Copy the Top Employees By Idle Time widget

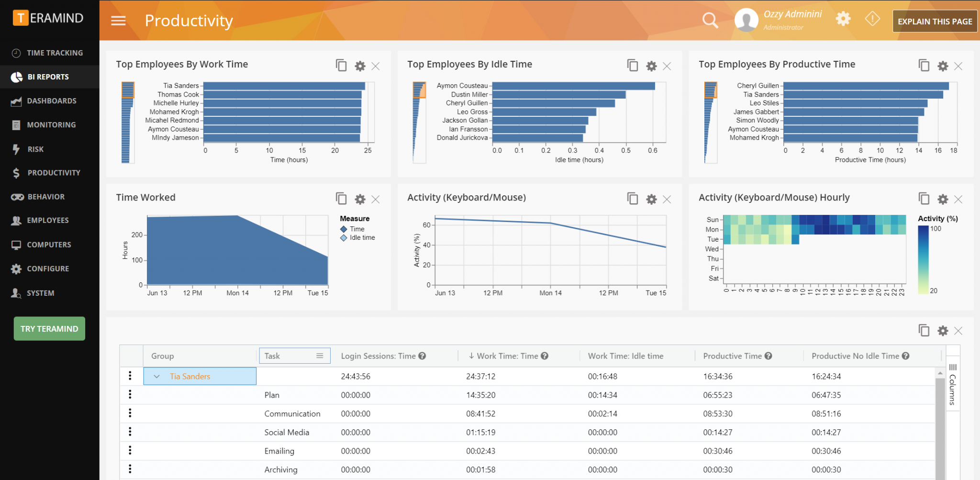pyautogui.click(x=633, y=66)
